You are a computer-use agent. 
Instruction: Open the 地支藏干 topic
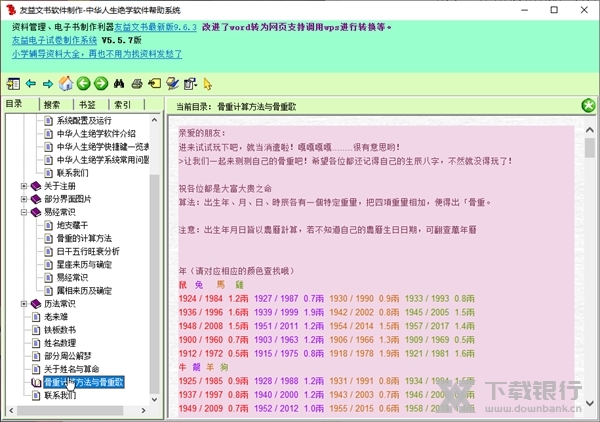72,225
